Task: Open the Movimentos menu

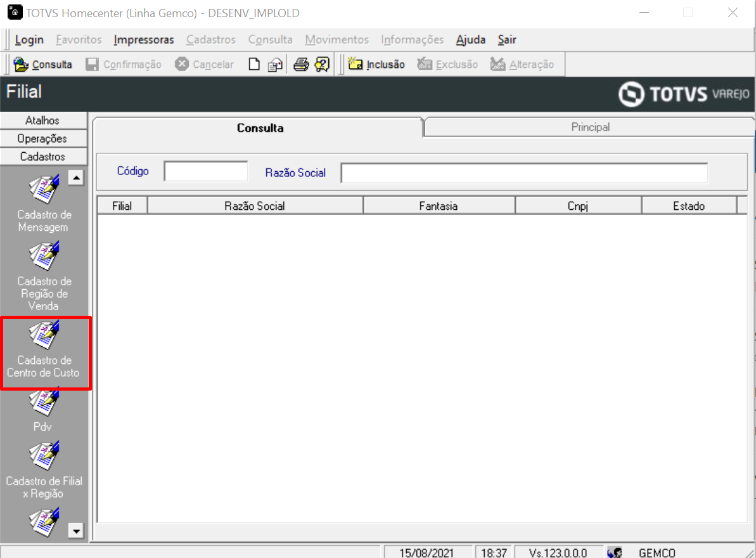Action: (x=337, y=39)
